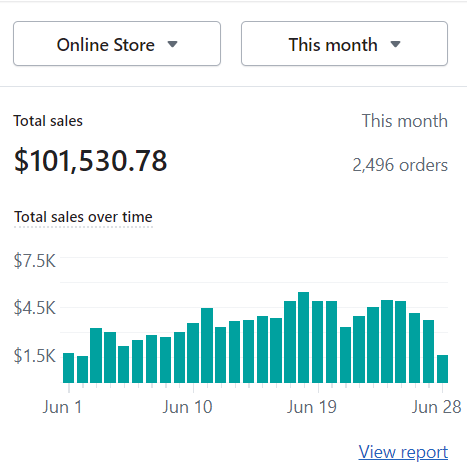
Task: Select the first bar above Jun 1
Action: (x=68, y=368)
